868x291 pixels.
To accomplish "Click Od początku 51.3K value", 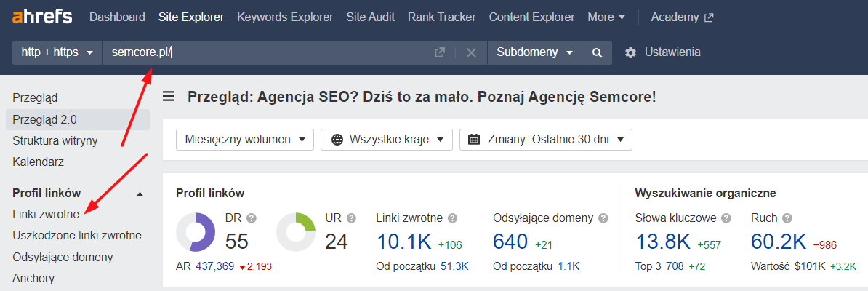I will coord(454,266).
